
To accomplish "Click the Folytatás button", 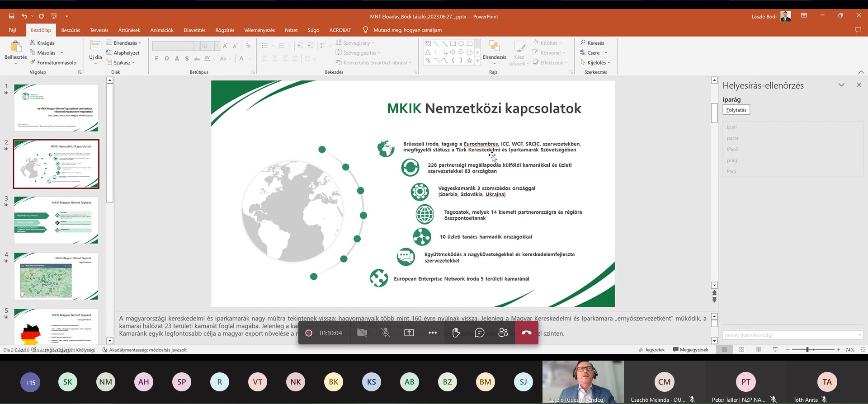I will click(x=736, y=110).
